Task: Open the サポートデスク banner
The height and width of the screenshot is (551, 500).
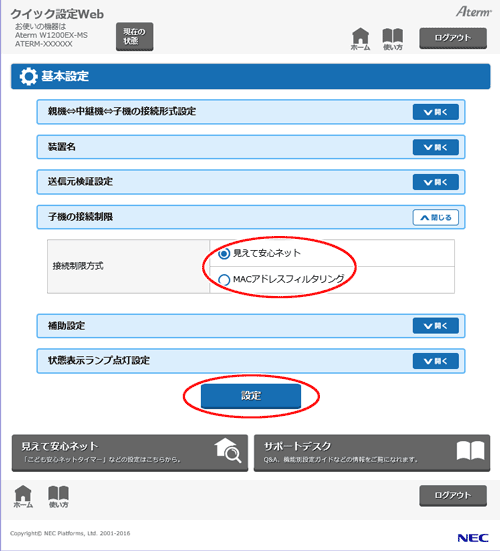Action: tap(372, 453)
